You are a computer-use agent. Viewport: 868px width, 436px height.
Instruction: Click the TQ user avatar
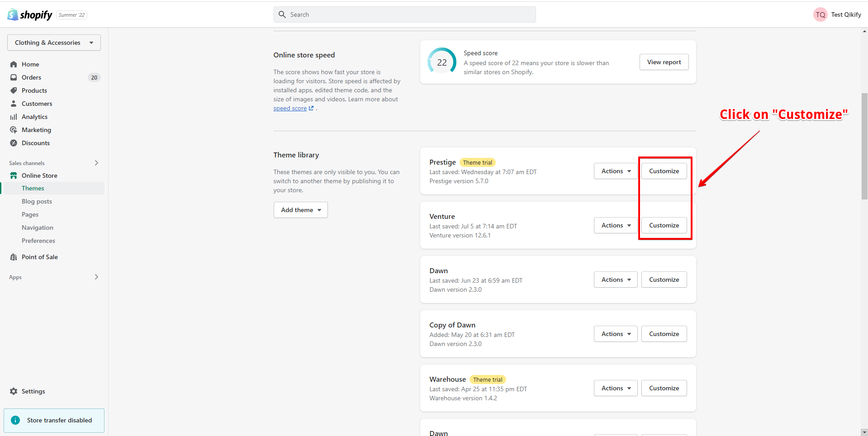coord(820,14)
